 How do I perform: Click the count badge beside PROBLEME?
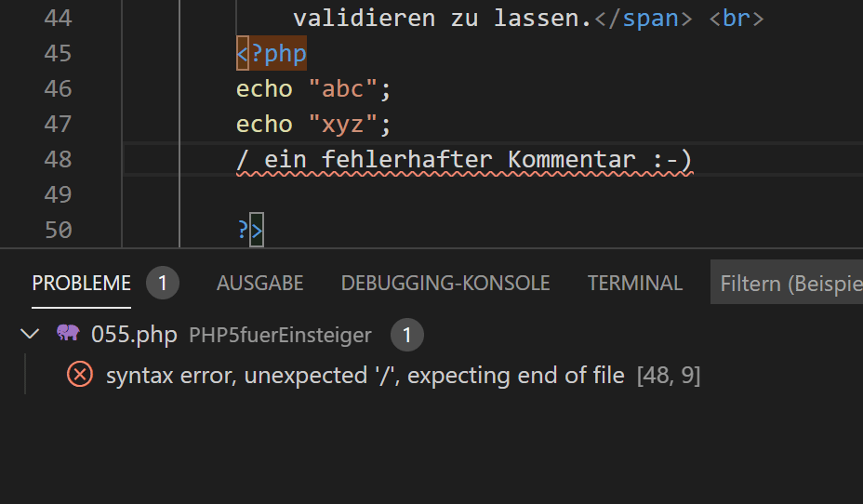(162, 283)
